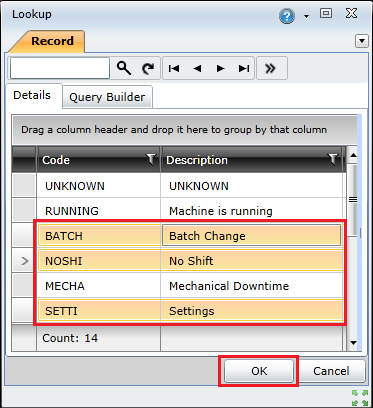Filter the Description column
This screenshot has height=408, width=373.
[333, 159]
